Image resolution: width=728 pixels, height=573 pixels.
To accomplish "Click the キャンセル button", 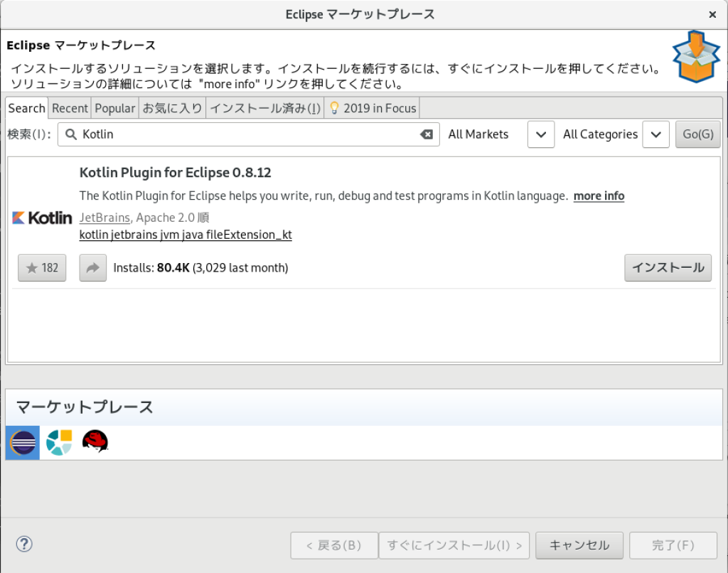I will pos(579,545).
